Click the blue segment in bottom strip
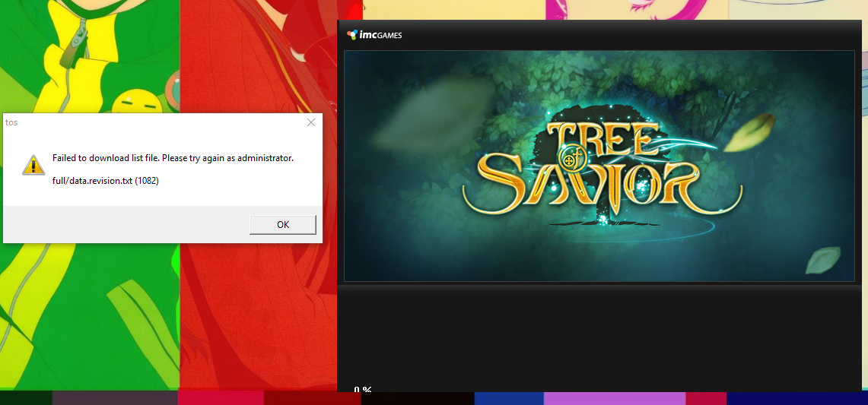 coord(508,398)
